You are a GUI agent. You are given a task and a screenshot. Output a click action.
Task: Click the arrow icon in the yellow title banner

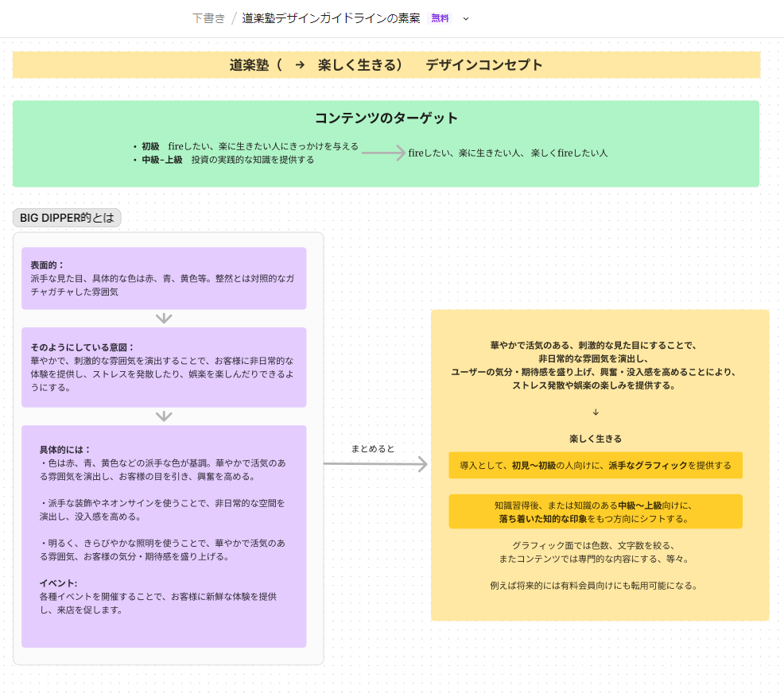click(x=300, y=65)
